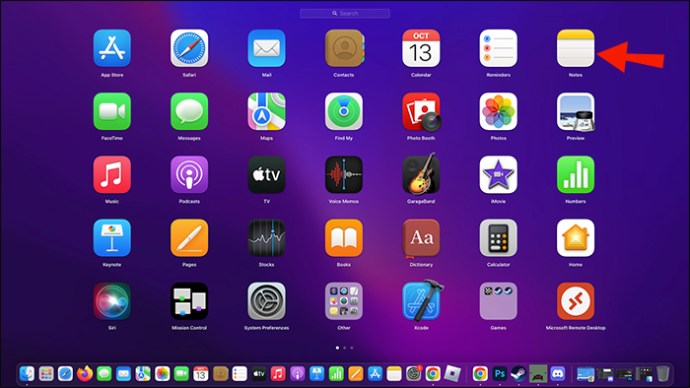Open Microsoft Remote Desktop
Screen dimensions: 690x388
pos(575,301)
